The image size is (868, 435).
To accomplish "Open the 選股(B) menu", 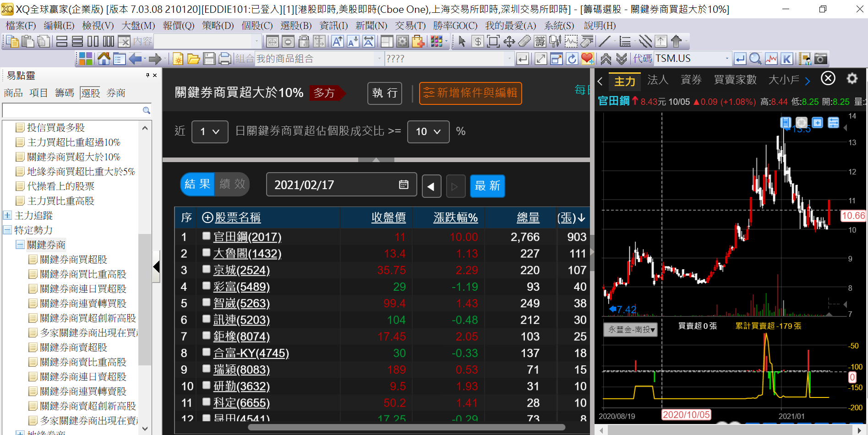I will (296, 26).
